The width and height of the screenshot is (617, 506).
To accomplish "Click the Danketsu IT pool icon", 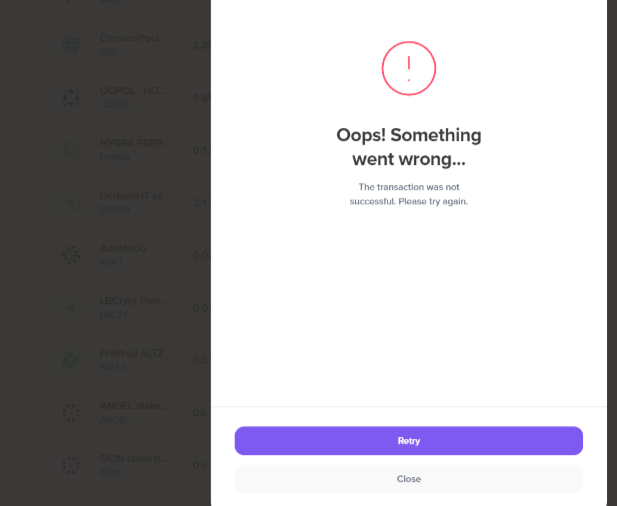I will [71, 202].
